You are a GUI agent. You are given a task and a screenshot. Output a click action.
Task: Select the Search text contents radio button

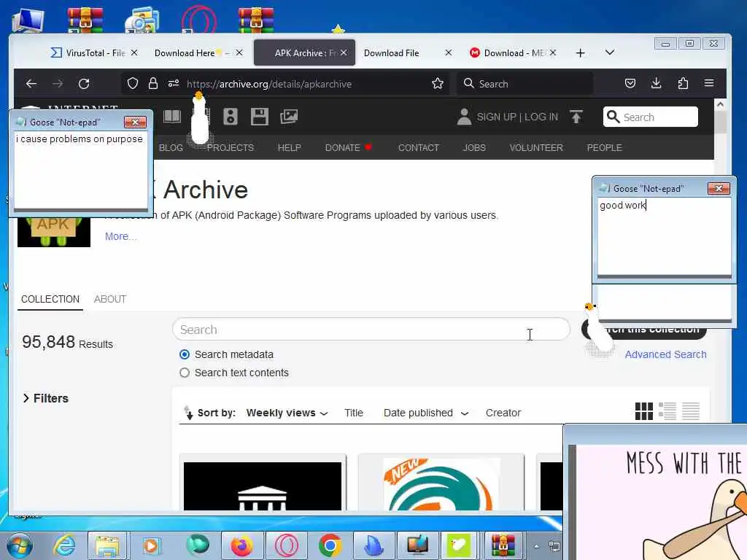(185, 373)
